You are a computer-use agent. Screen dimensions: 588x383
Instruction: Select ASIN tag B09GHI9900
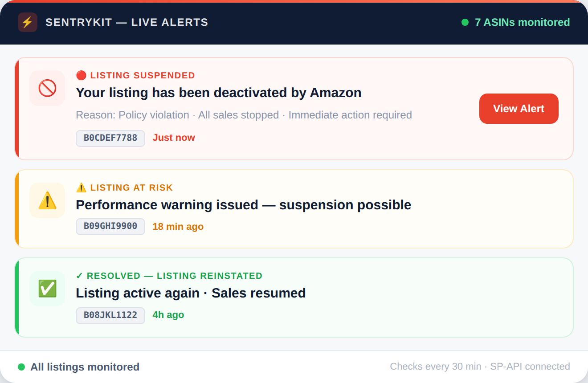(x=110, y=226)
